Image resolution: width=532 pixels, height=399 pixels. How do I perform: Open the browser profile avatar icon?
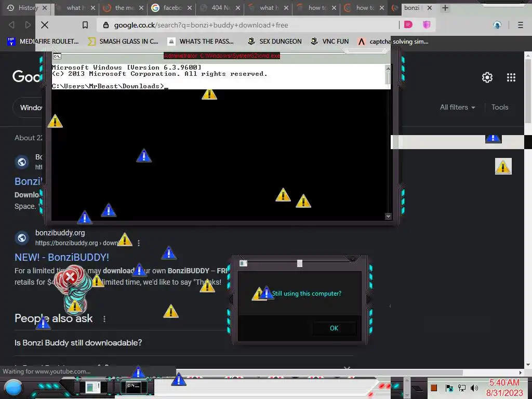coord(497,25)
